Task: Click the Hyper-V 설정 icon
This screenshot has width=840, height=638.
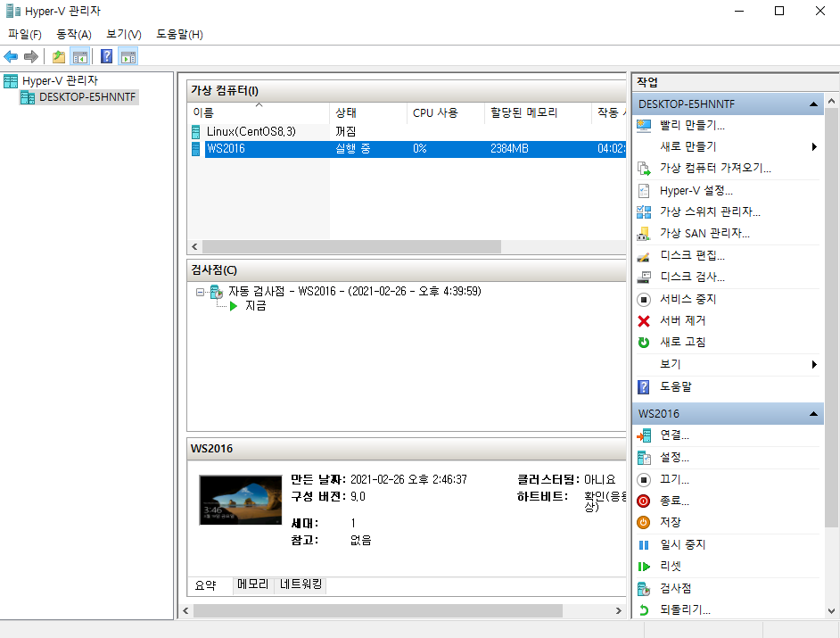Action: click(x=644, y=191)
